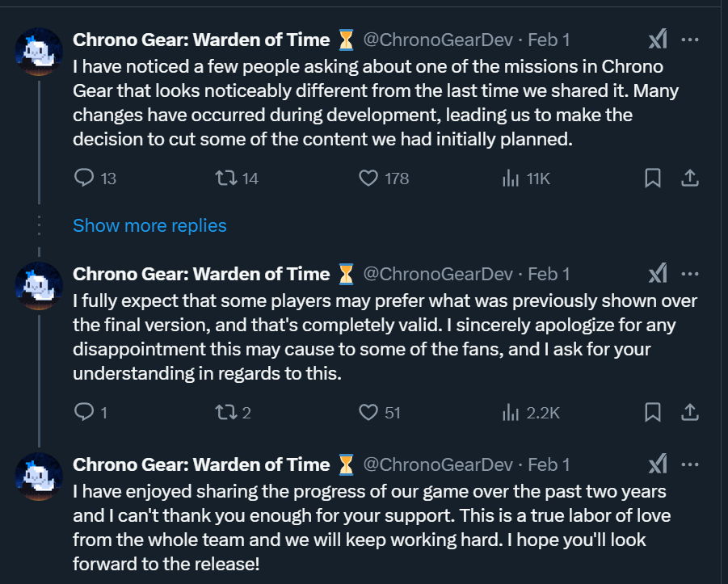Open the profile avatar beside second tweet
Image resolution: width=728 pixels, height=584 pixels.
click(x=40, y=286)
